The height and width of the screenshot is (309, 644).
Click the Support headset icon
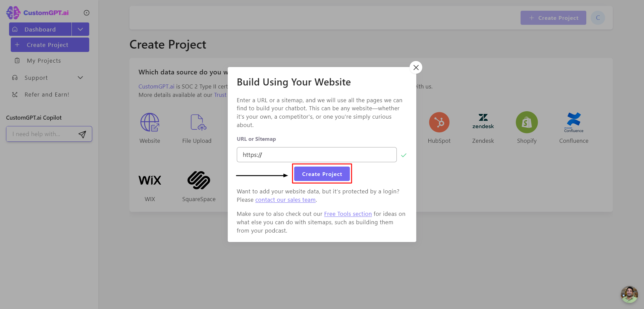click(x=15, y=78)
